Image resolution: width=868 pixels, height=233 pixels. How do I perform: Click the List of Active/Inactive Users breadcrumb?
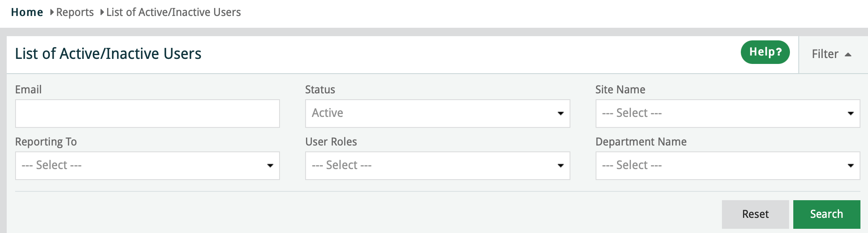173,12
